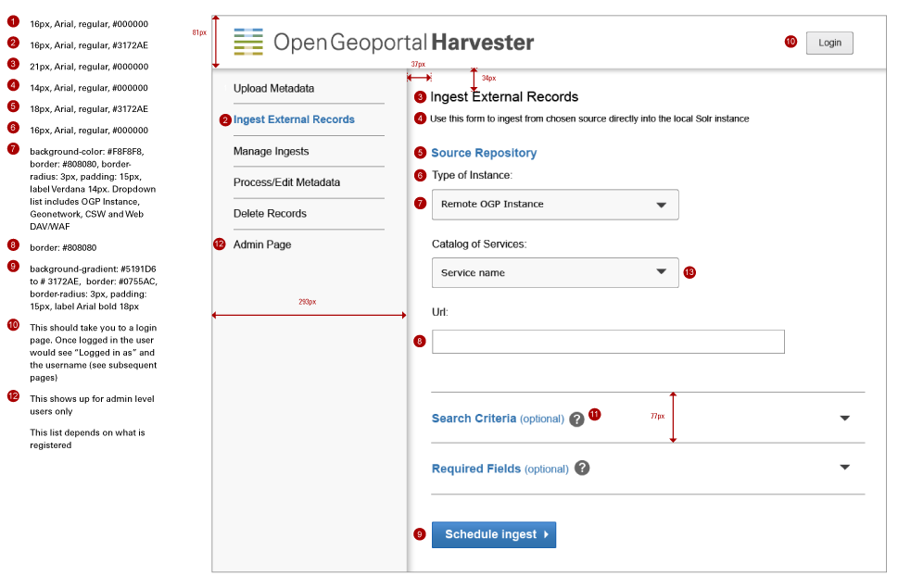Open the Admin Page
This screenshot has width=898, height=588.
(262, 244)
